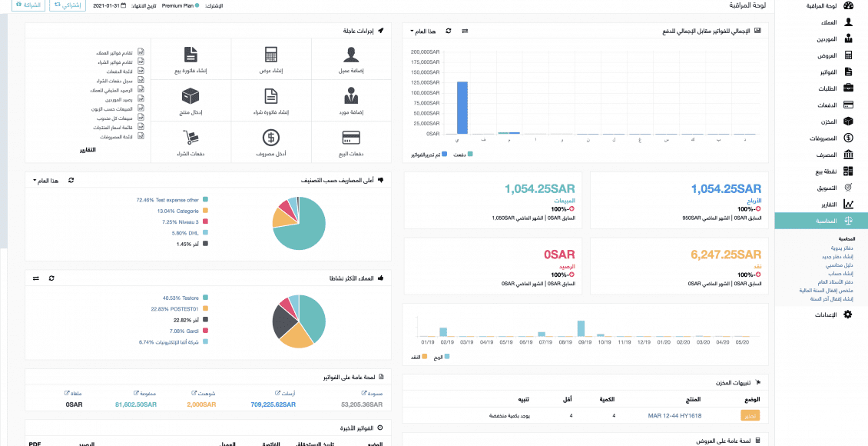The width and height of the screenshot is (868, 446).
Task: Click the إضافة مورد add-supplier quick action icon
Action: [351, 96]
